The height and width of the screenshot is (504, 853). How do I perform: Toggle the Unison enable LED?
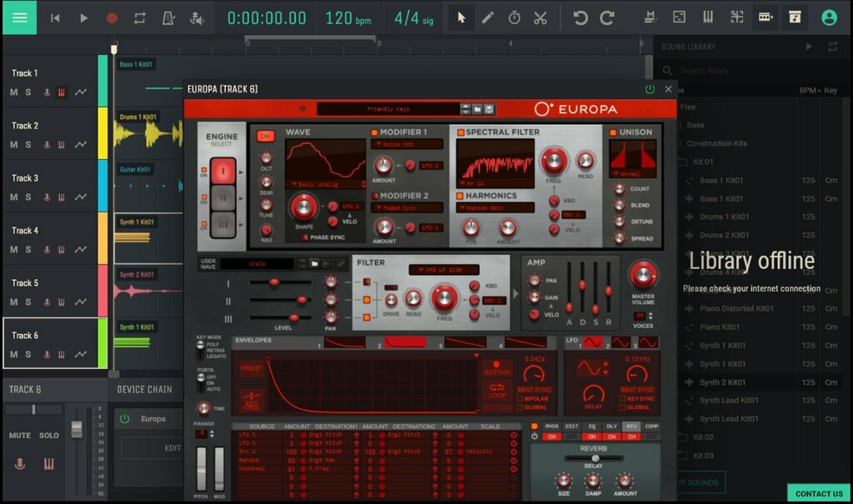(x=613, y=132)
